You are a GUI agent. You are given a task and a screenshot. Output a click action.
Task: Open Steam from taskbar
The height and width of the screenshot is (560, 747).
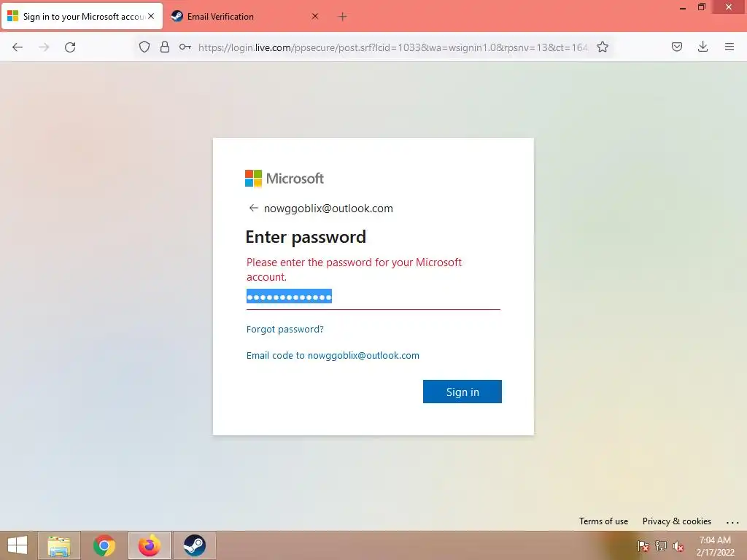[x=194, y=545]
